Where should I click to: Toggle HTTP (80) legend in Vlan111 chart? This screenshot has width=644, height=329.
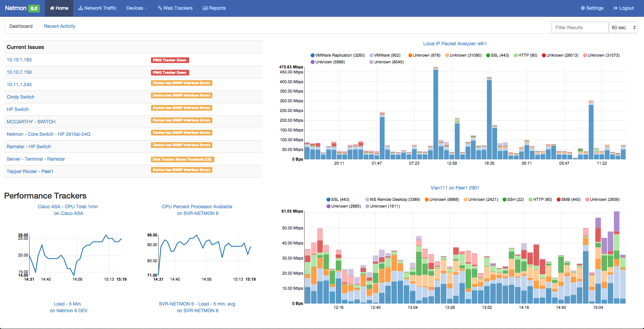540,200
